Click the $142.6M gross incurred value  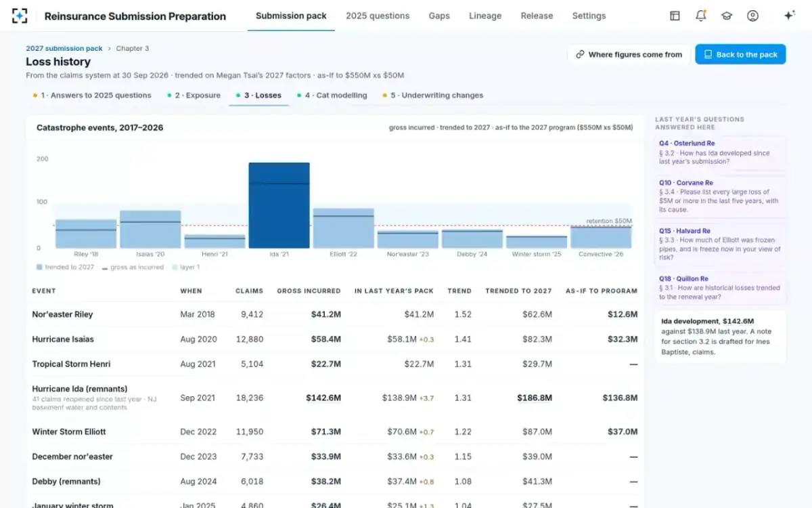[x=323, y=398]
